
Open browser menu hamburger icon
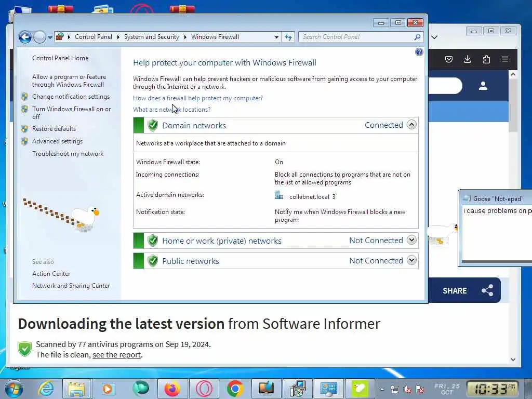coord(505,59)
